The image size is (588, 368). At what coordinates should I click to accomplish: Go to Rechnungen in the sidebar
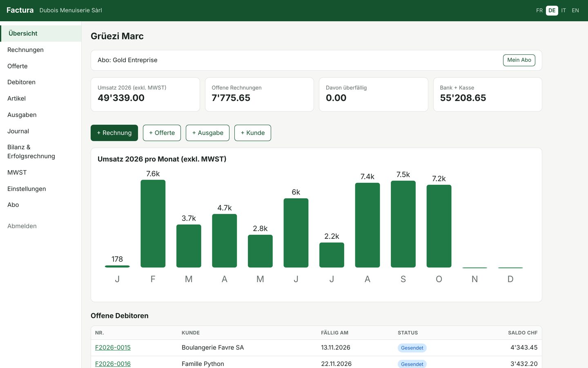(41, 50)
